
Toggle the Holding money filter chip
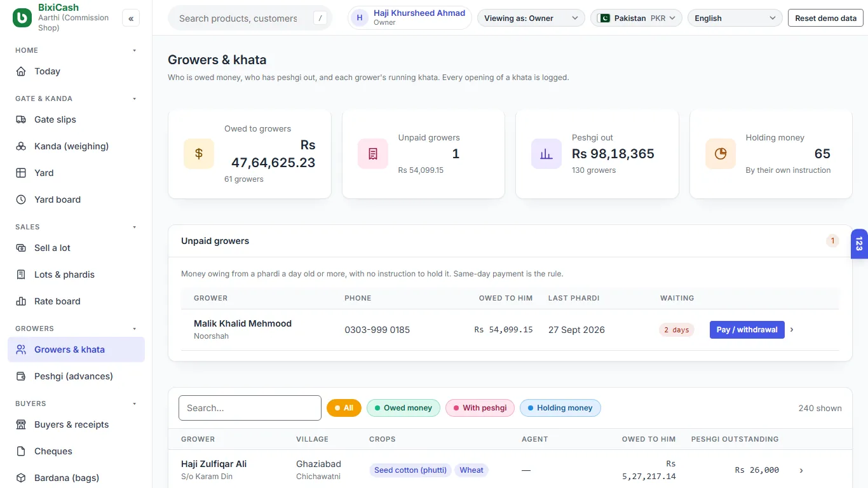560,408
